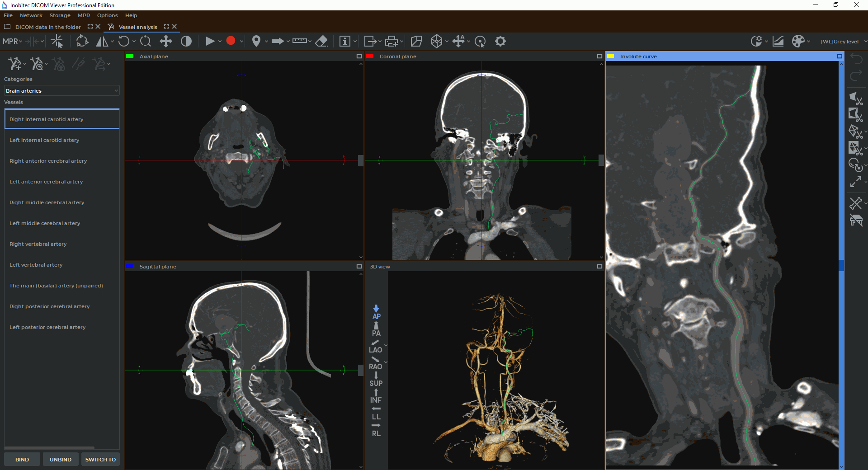868x470 pixels.
Task: Expand the print options dropdown arrow
Action: (x=401, y=42)
